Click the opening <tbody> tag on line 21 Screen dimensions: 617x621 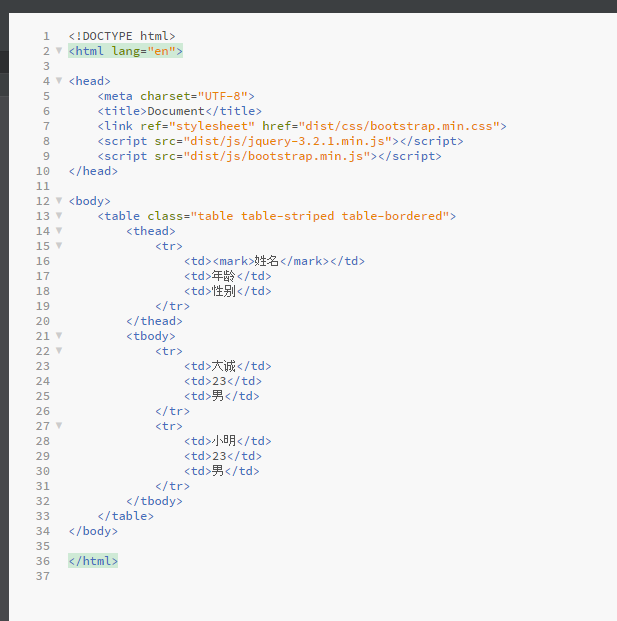[x=151, y=336]
